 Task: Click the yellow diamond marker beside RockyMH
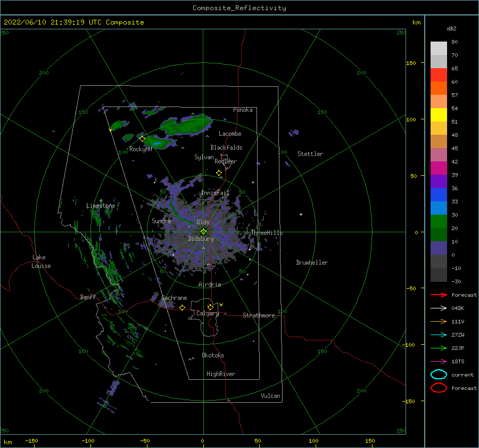tap(142, 139)
